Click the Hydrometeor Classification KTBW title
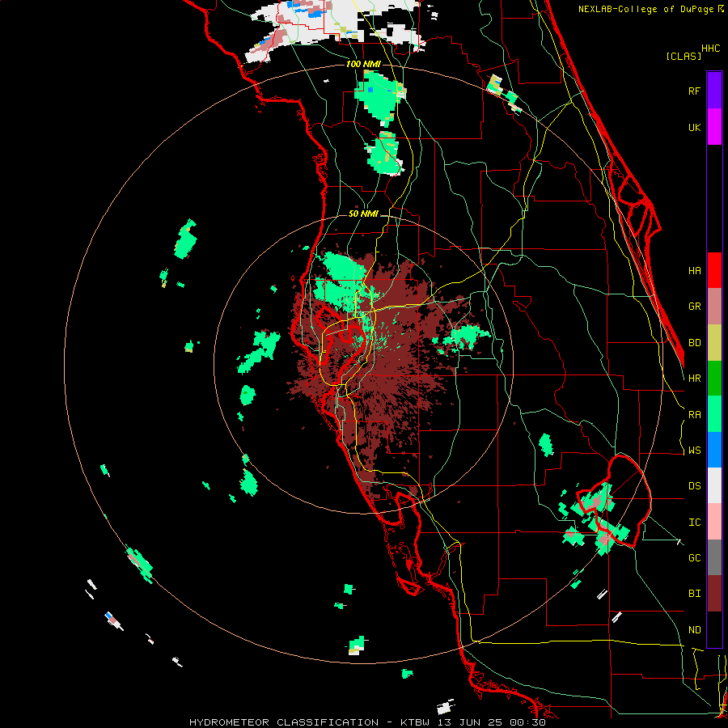 (367, 722)
